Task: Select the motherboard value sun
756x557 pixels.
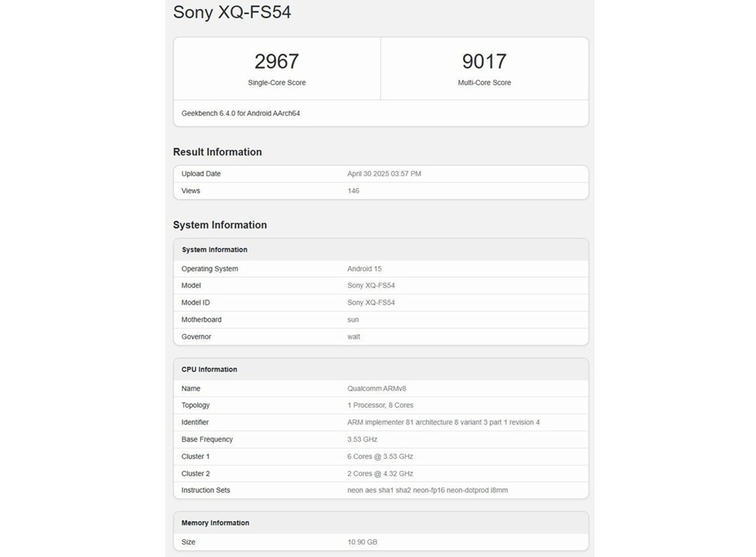Action: point(353,320)
